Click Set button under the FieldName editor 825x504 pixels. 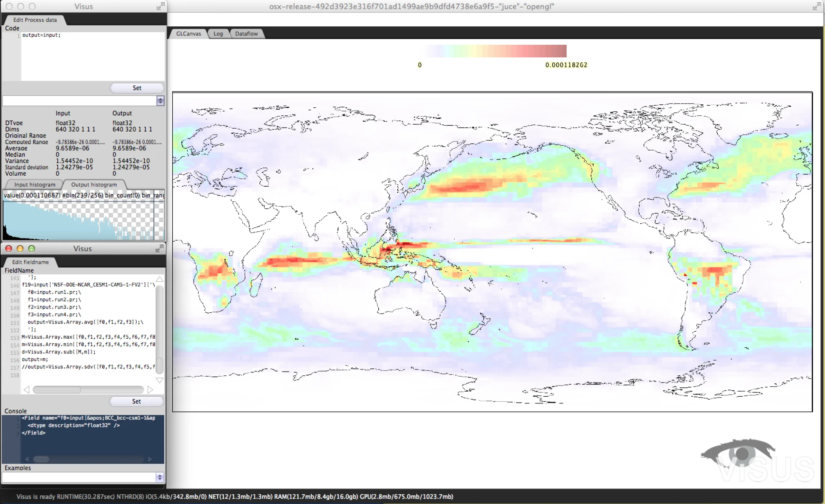(136, 402)
